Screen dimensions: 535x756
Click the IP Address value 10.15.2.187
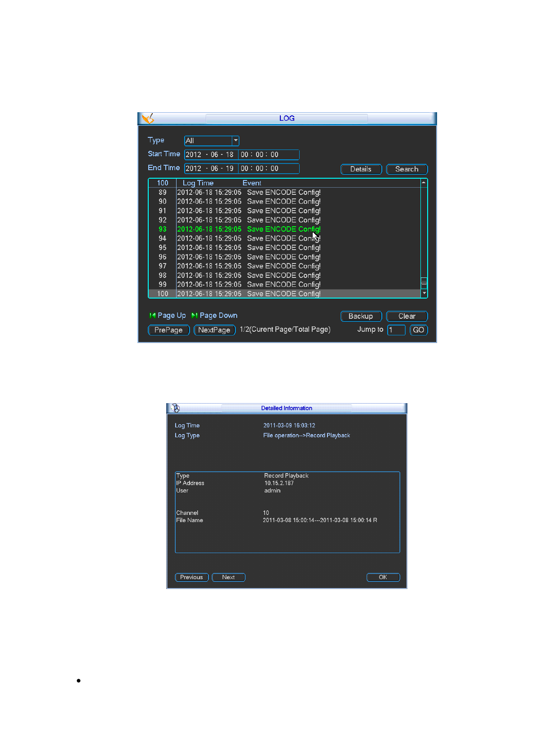click(x=279, y=483)
